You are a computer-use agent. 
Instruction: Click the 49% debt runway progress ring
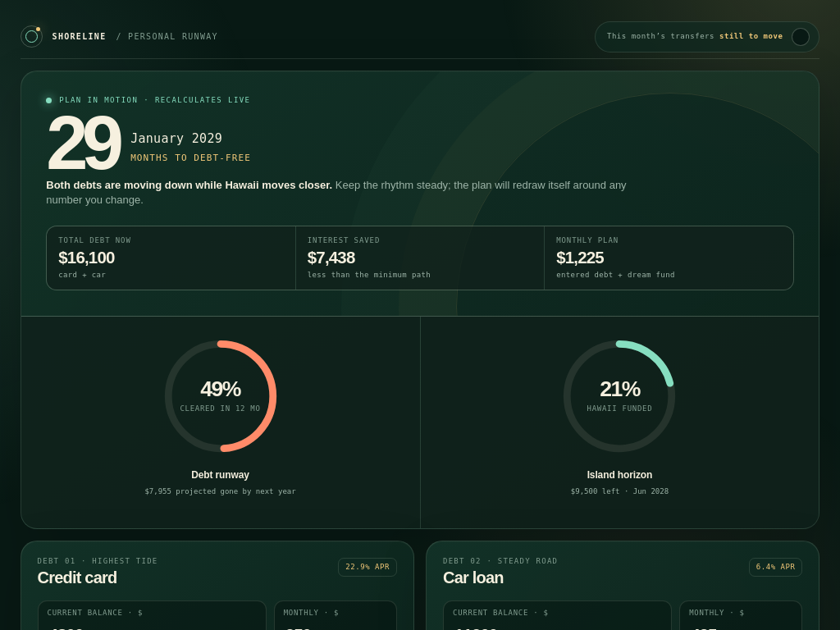pyautogui.click(x=221, y=396)
